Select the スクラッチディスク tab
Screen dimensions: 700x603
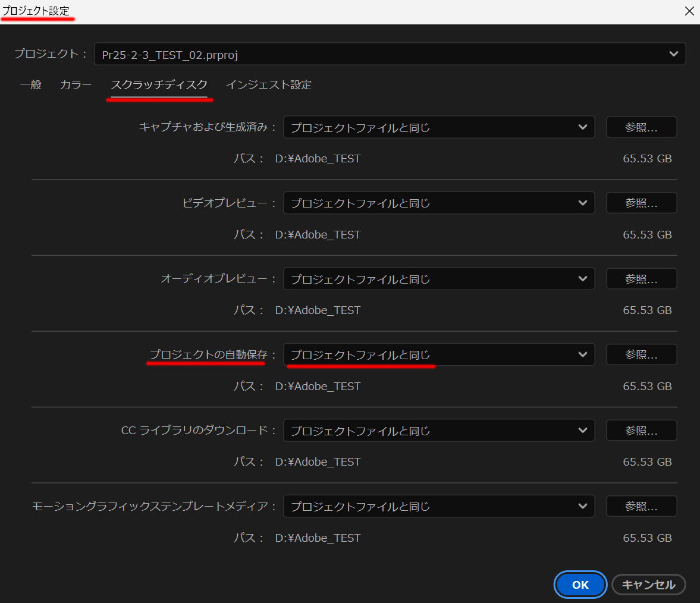(159, 84)
